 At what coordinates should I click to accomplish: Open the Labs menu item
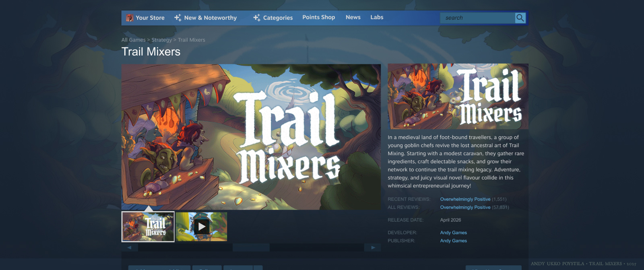click(377, 17)
